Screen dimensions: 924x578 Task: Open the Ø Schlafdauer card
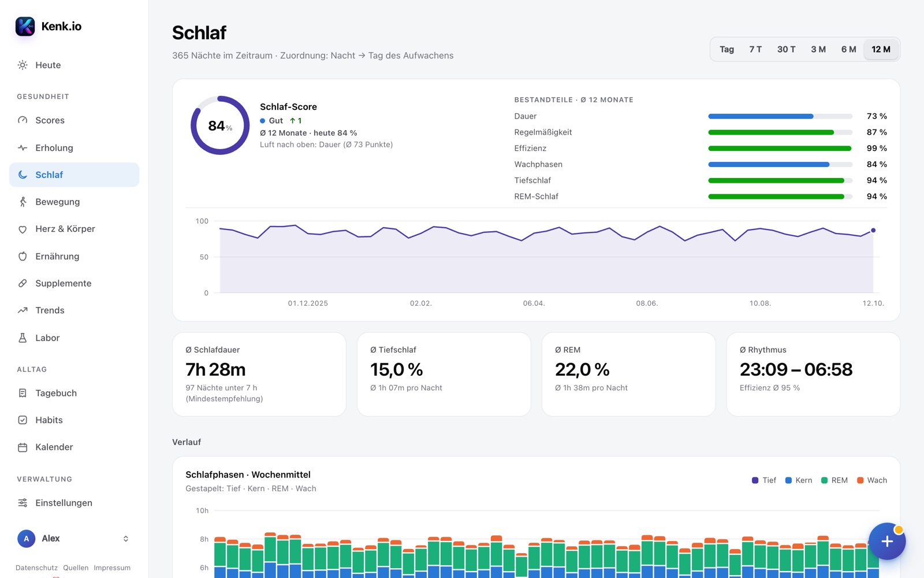click(x=259, y=375)
